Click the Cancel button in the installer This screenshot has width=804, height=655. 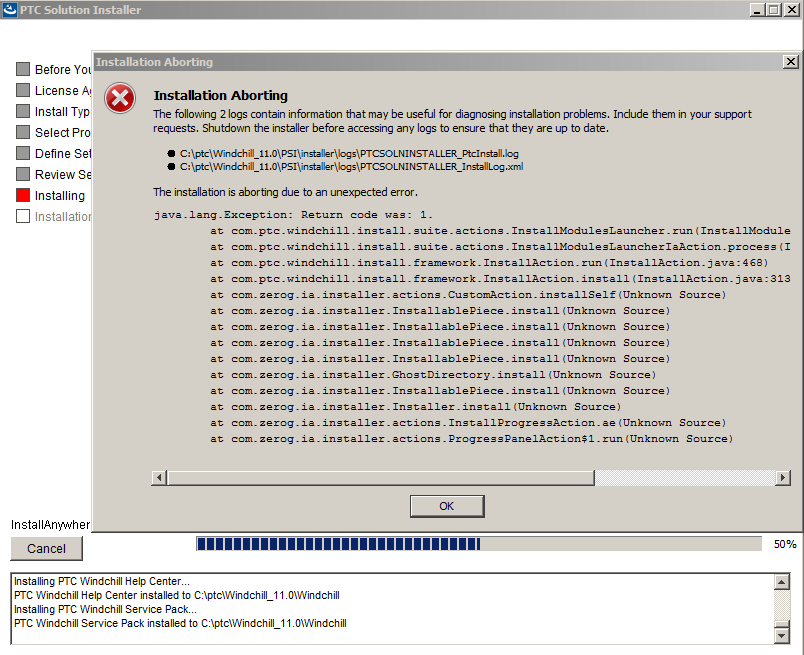[46, 548]
